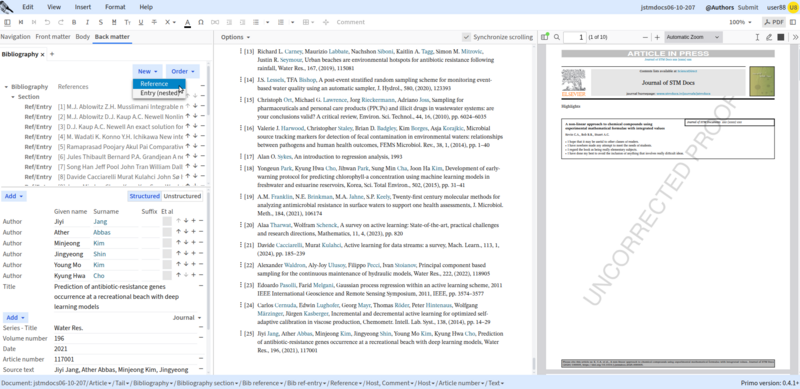This screenshot has width=800, height=389.
Task: Toggle Et al box for author Jiyi Jang
Action: pos(167,221)
